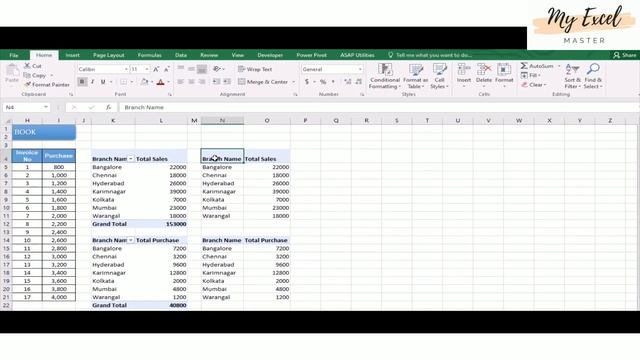The height and width of the screenshot is (360, 640).
Task: Click the Cut scissors icon
Action: (x=27, y=65)
